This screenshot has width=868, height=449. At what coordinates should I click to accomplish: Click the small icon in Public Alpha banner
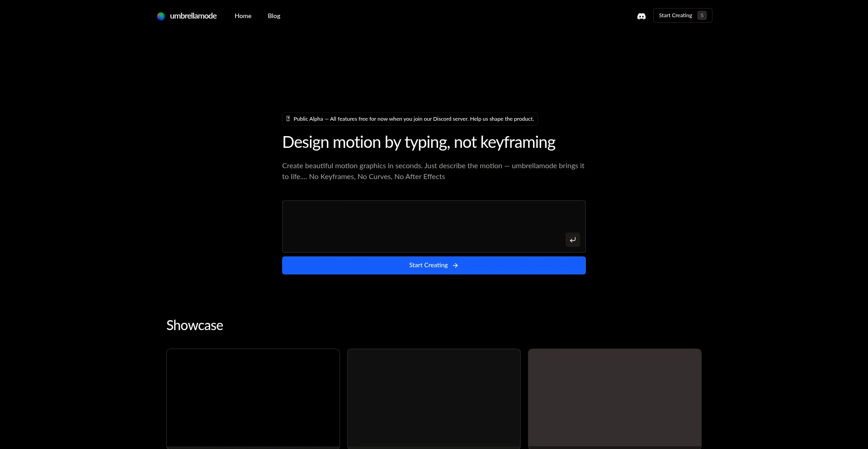tap(288, 119)
